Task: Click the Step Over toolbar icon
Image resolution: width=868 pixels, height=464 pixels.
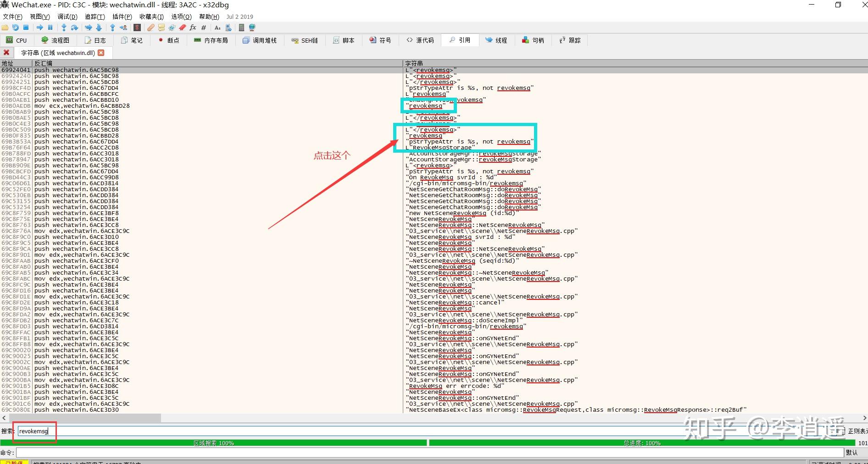Action: pos(74,28)
